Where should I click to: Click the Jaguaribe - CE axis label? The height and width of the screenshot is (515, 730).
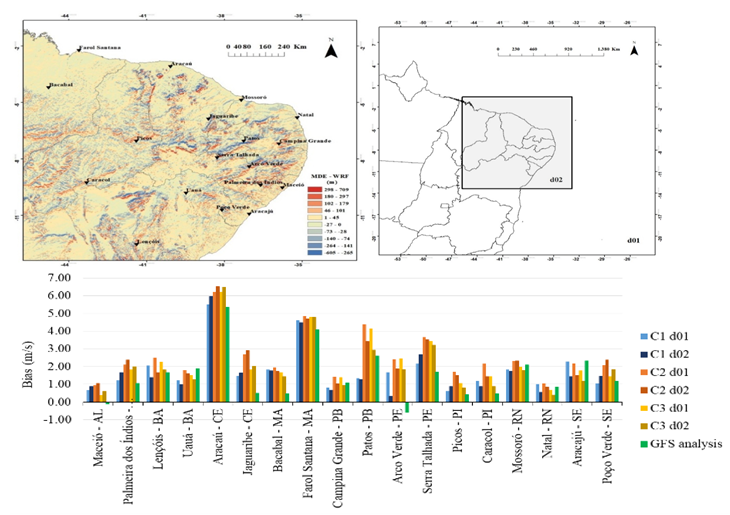[x=247, y=443]
